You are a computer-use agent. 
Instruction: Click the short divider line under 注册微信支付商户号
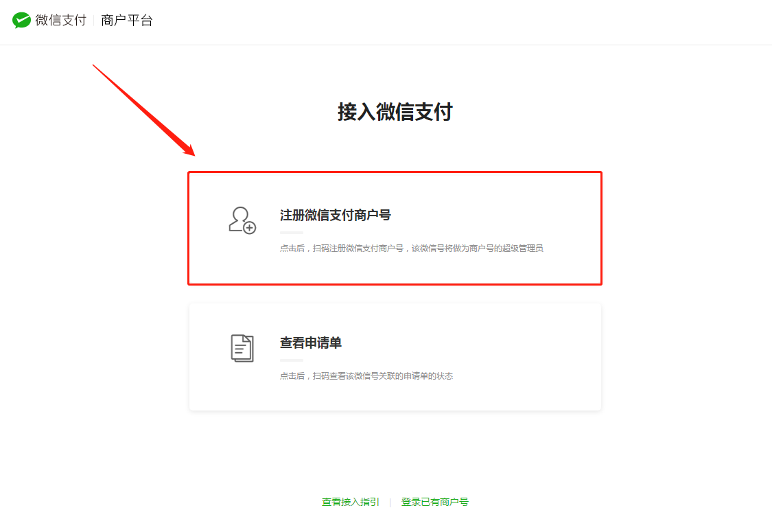[x=291, y=233]
